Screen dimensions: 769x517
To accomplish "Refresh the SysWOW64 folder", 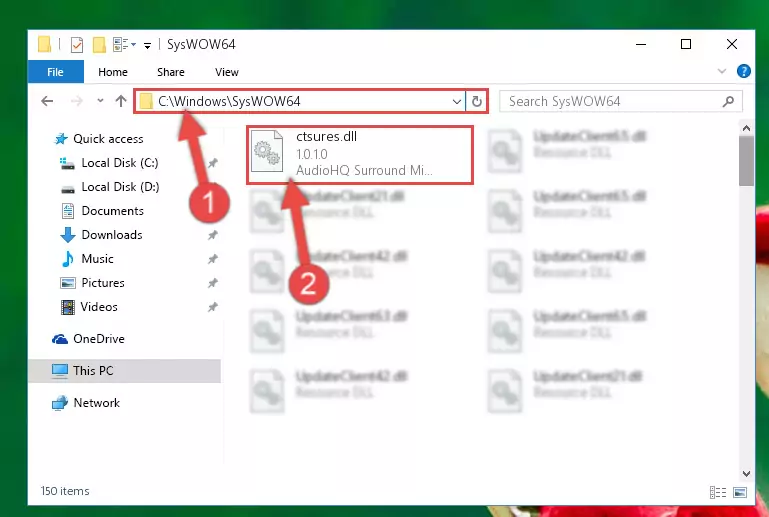I will (477, 102).
